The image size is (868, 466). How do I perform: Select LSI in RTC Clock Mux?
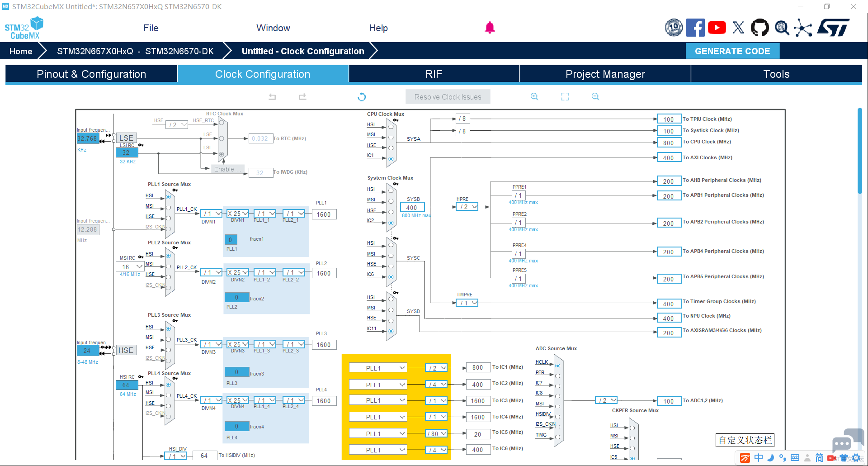(x=222, y=154)
